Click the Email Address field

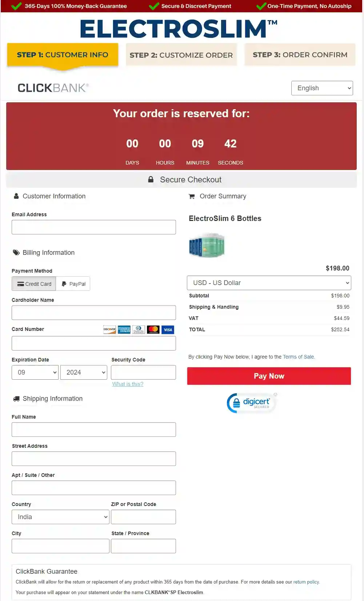[x=94, y=227]
